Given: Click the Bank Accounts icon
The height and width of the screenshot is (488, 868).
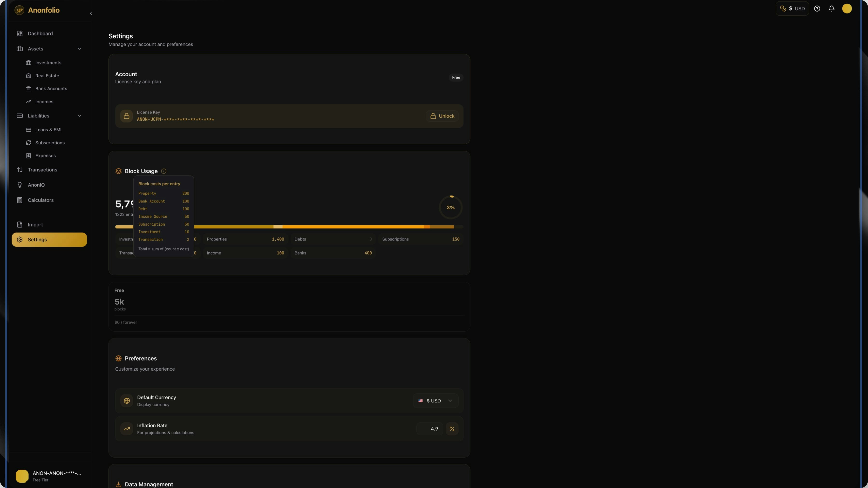Looking at the screenshot, I should pyautogui.click(x=29, y=88).
